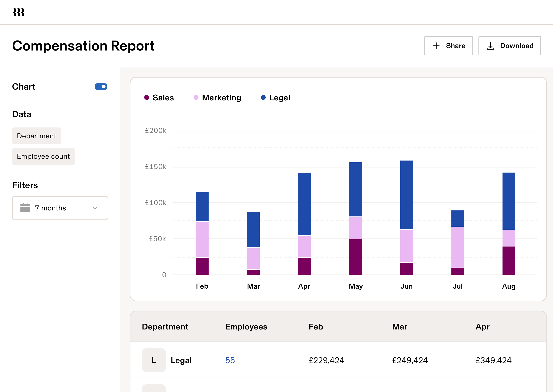The width and height of the screenshot is (553, 392).
Task: Download the compensation report
Action: point(509,46)
